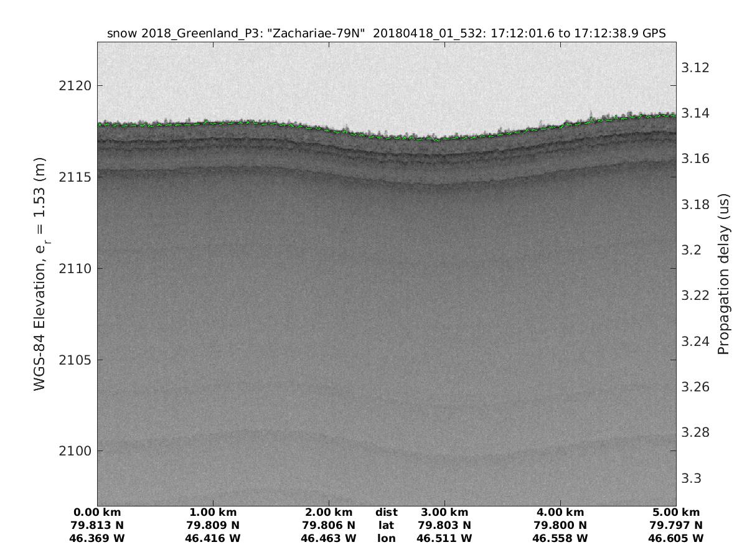The width and height of the screenshot is (747, 560).
Task: Click the "0.00 km" distance label
Action: pos(98,513)
